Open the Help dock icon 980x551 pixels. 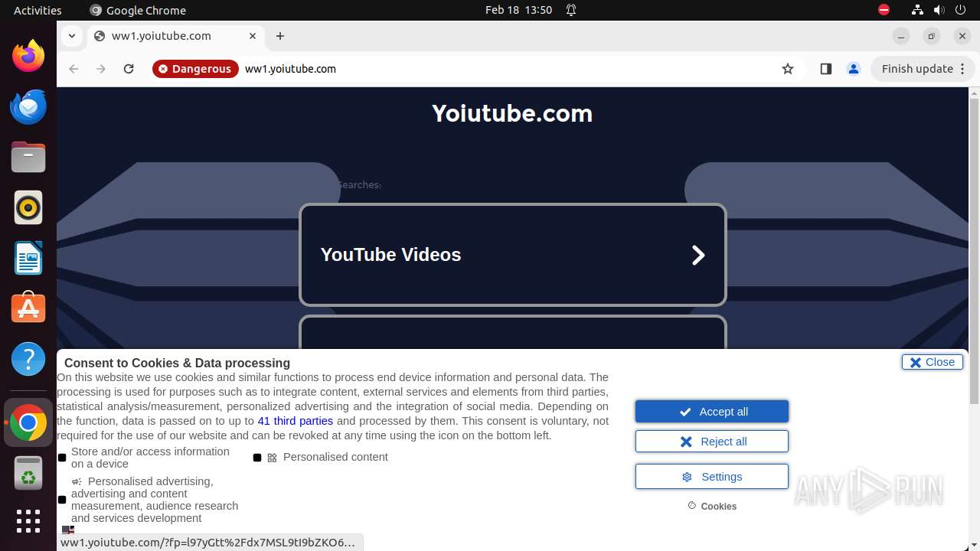point(28,359)
